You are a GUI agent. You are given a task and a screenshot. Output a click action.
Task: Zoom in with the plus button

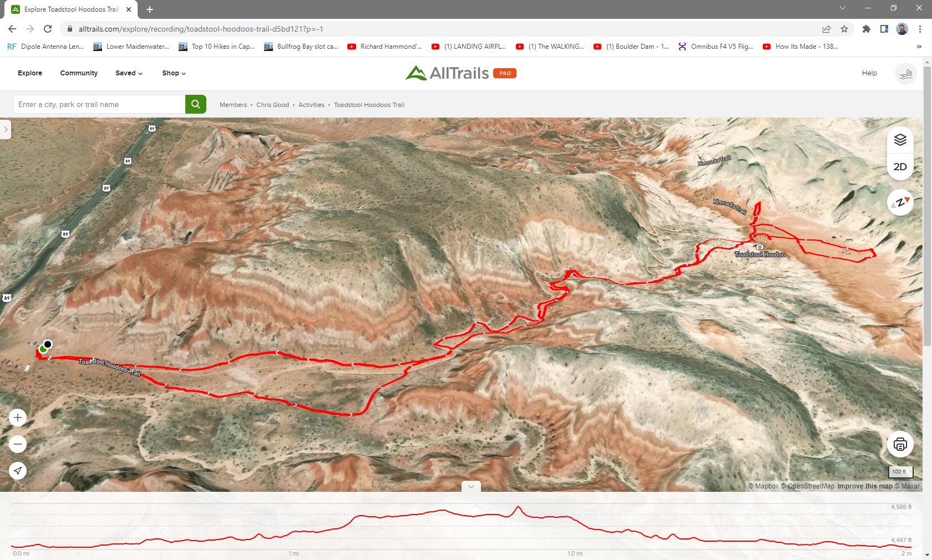18,418
